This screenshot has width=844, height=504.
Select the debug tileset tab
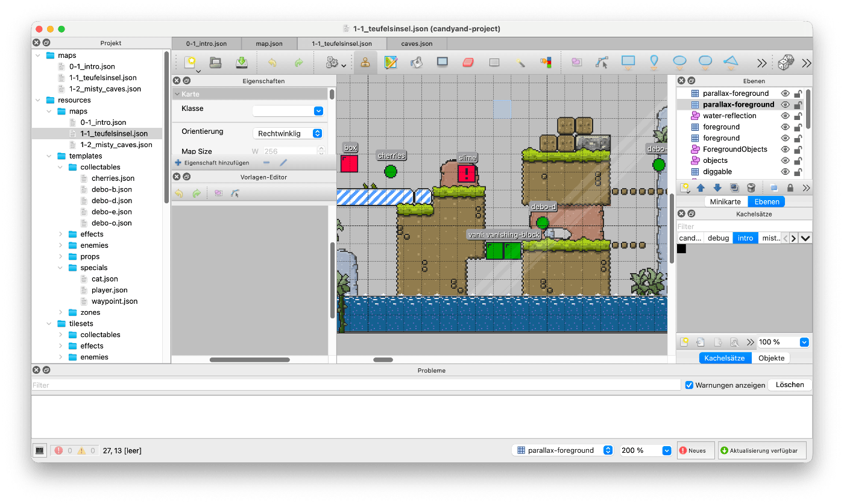pyautogui.click(x=718, y=238)
